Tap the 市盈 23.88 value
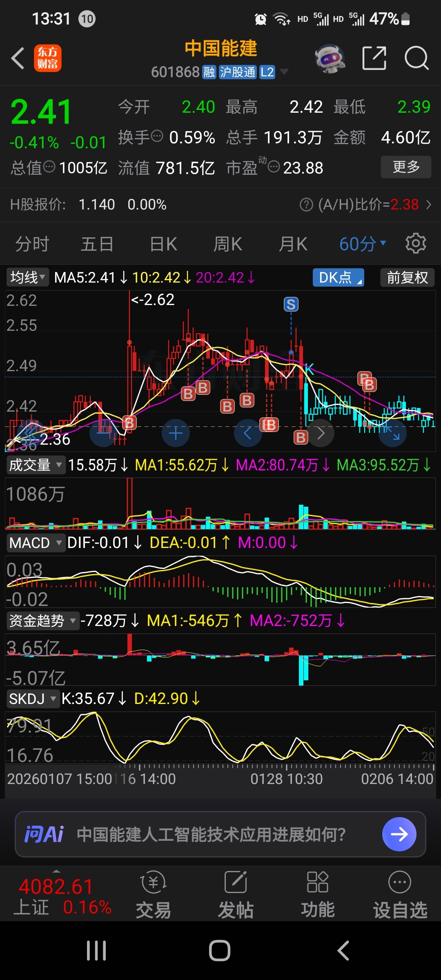The image size is (441, 980). click(303, 168)
